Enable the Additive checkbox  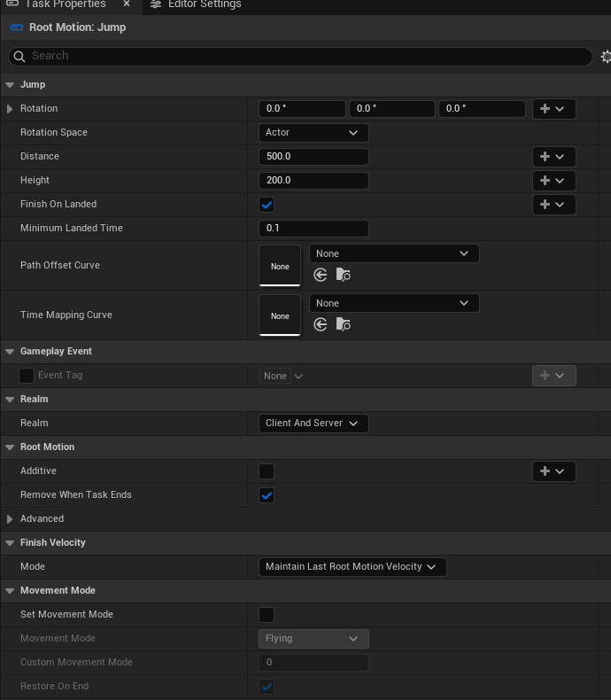267,471
